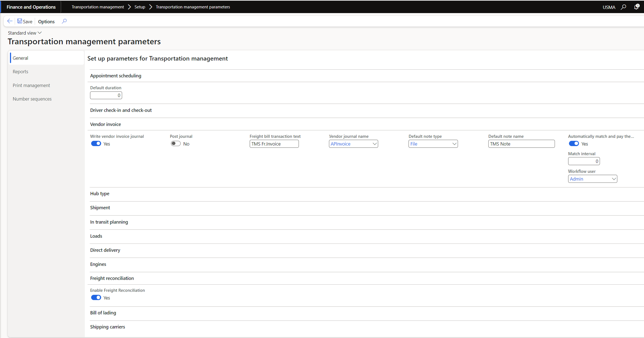Toggle Automatically match and pay switch
The image size is (644, 338).
pos(574,143)
